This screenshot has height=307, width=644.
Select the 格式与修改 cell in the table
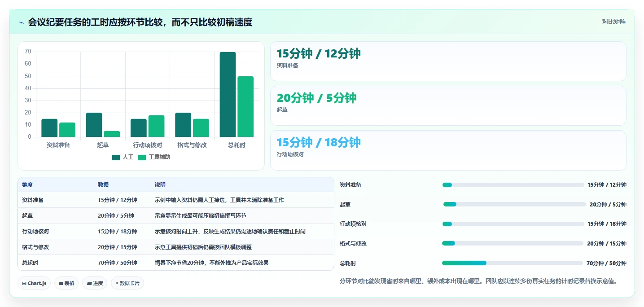[35, 247]
